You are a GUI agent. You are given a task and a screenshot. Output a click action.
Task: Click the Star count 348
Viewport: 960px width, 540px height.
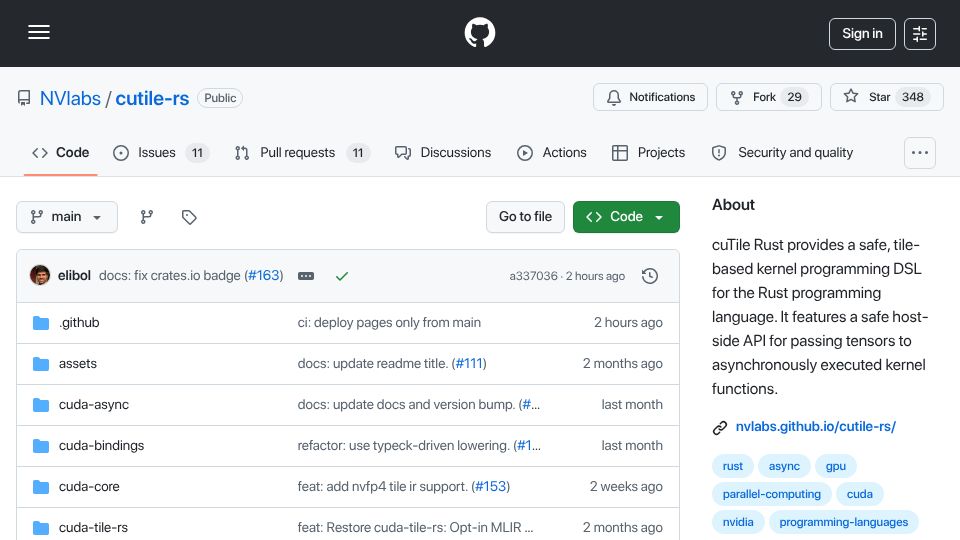coord(912,97)
